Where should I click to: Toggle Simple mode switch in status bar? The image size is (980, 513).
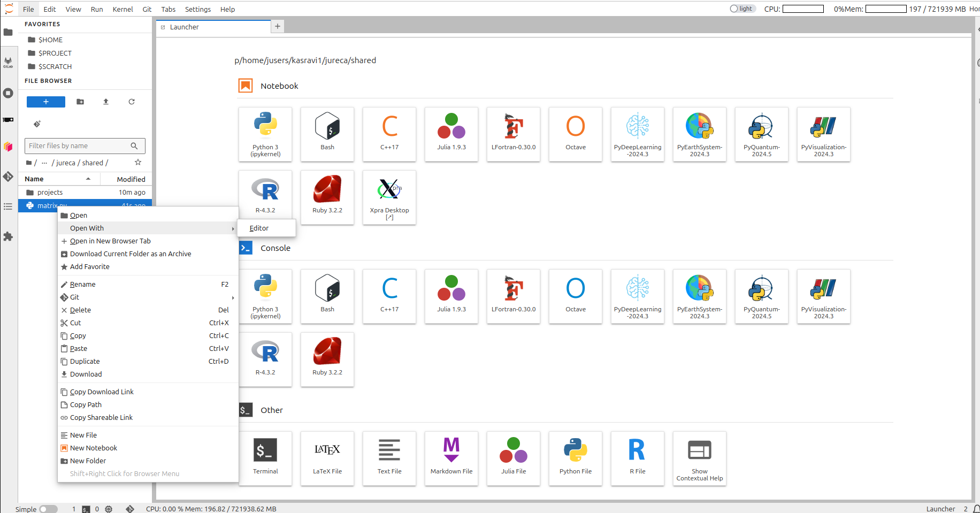[x=48, y=509]
